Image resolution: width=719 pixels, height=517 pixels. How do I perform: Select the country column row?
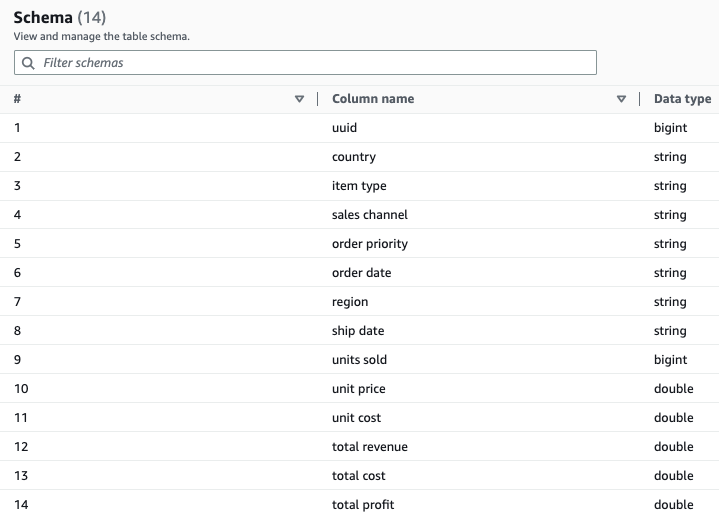pyautogui.click(x=360, y=157)
